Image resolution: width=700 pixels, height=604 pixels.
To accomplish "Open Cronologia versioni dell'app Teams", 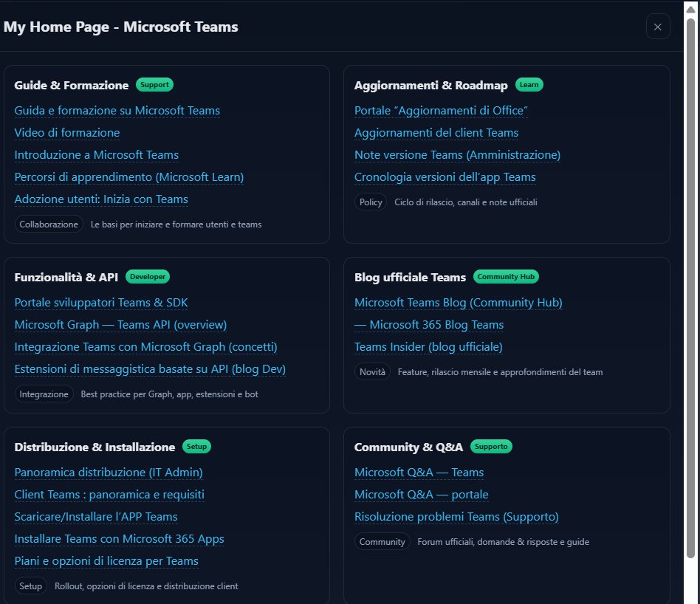I will coord(445,177).
